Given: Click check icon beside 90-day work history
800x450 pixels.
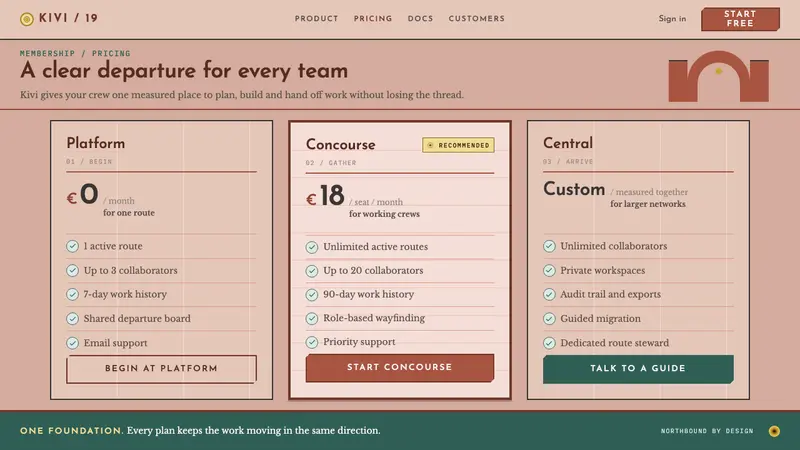Looking at the screenshot, I should [x=312, y=295].
